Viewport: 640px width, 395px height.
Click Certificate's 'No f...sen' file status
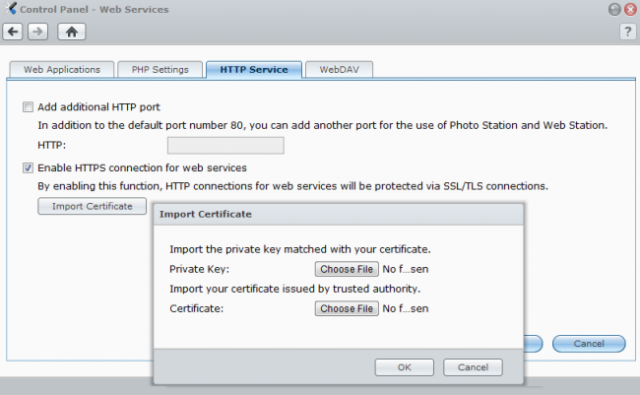click(x=405, y=308)
